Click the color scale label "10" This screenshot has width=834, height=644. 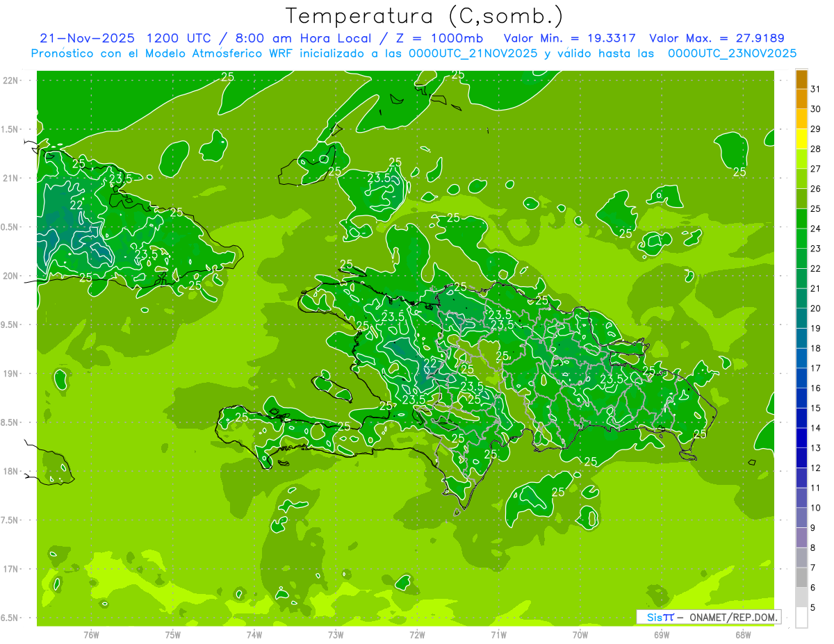[x=816, y=508]
